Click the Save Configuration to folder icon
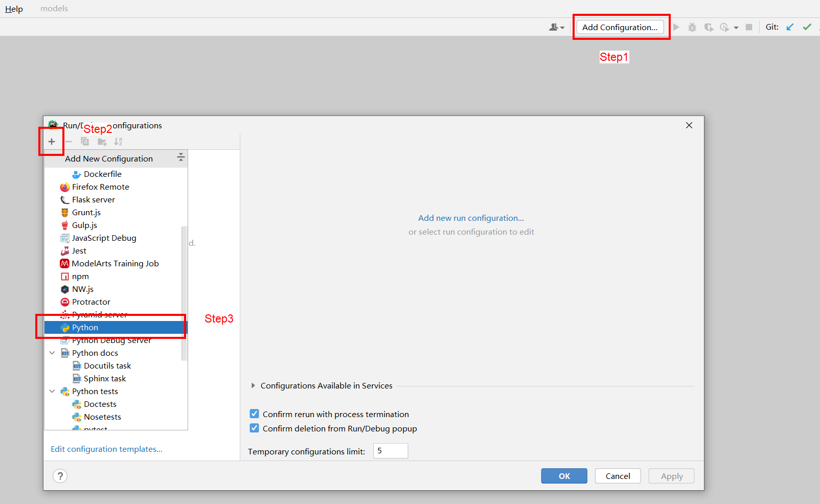820x504 pixels. (102, 142)
